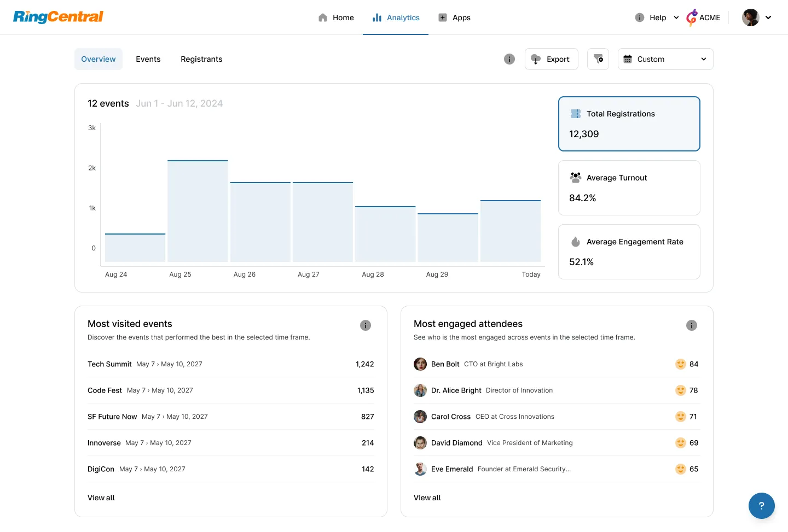Image resolution: width=788 pixels, height=532 pixels.
Task: Open the floating help question-mark button
Action: click(x=761, y=506)
